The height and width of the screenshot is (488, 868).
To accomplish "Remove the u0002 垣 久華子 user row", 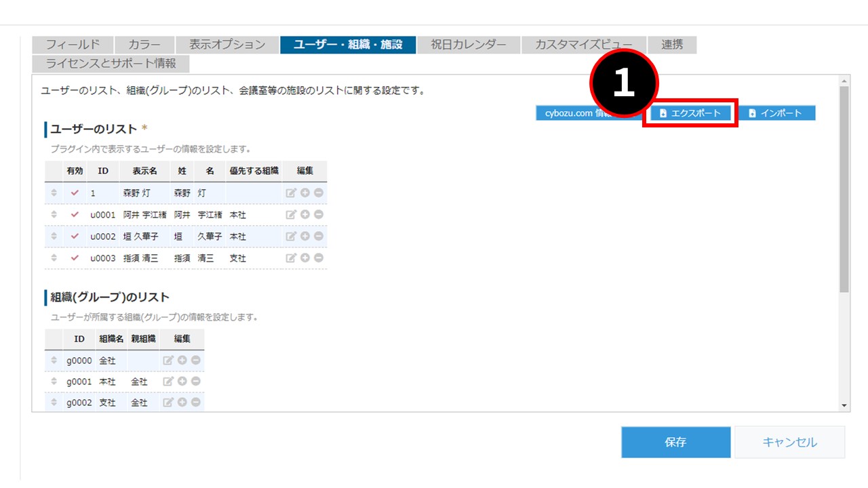I will pyautogui.click(x=318, y=237).
